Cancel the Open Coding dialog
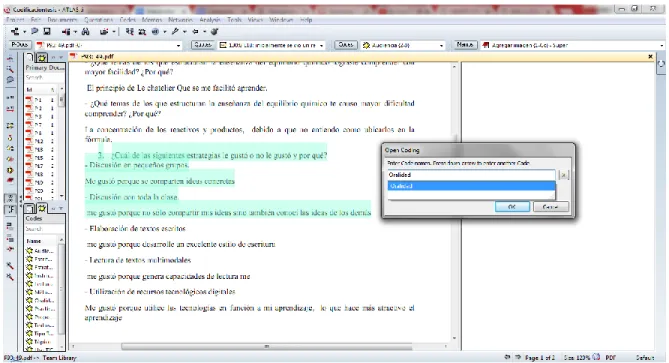The image size is (669, 363). click(550, 207)
